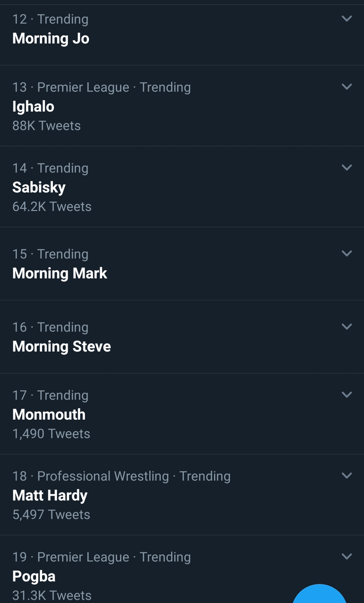
Task: Open the chevron menu for Morning Jo
Action: tap(346, 19)
